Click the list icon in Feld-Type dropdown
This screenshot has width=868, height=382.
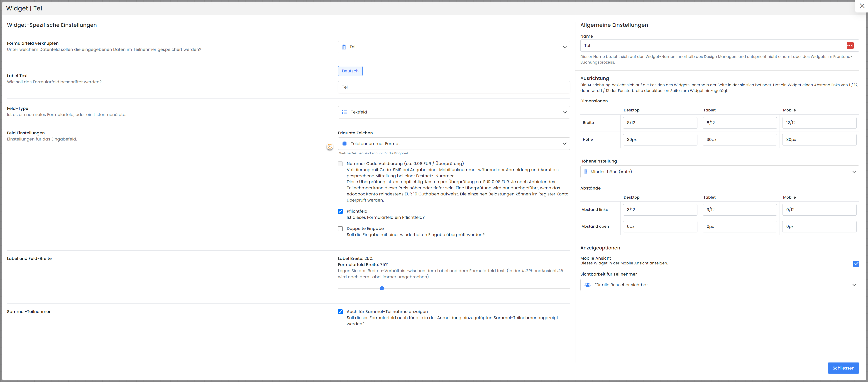pos(344,112)
